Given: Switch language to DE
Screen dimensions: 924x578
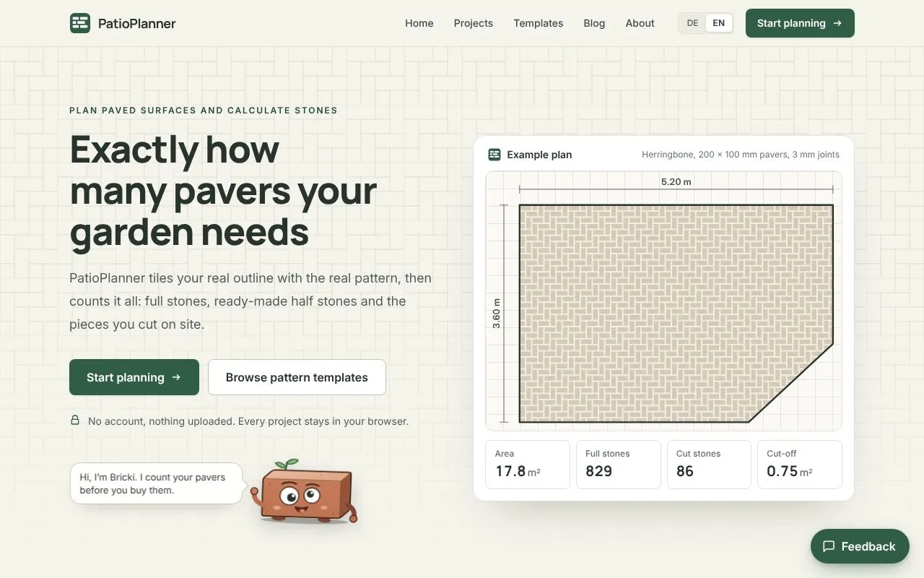Looking at the screenshot, I should pos(692,23).
